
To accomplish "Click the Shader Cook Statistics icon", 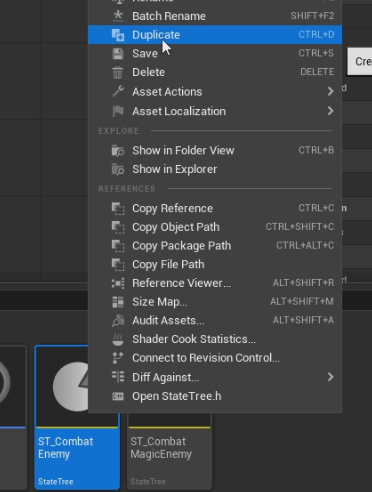I will [x=118, y=339].
